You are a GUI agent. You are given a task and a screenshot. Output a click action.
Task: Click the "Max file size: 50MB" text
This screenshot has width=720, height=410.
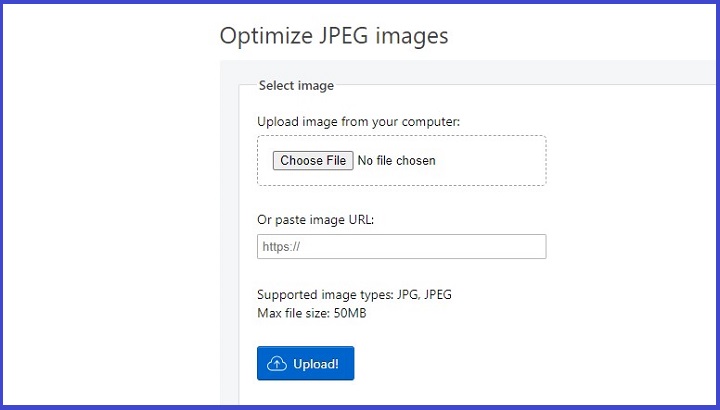click(313, 314)
